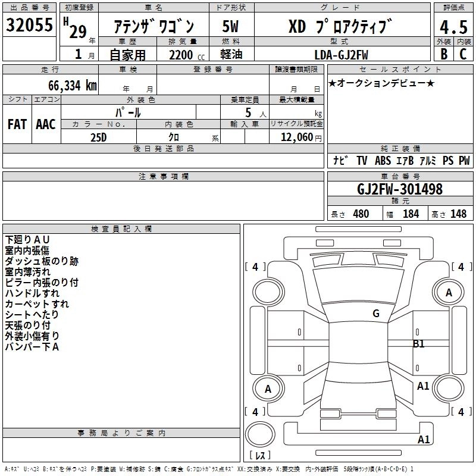Screen dimensions: 476x476
Task: Click the color number 25D
Action: pyautogui.click(x=98, y=137)
